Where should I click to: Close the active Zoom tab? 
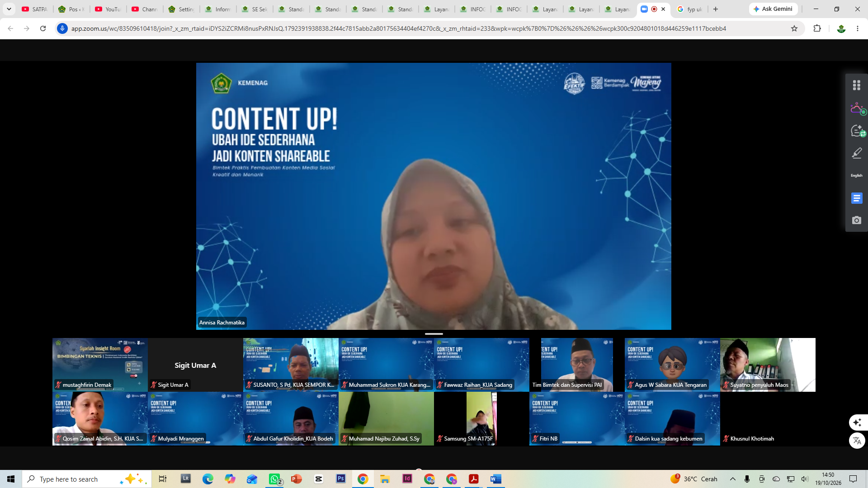tap(663, 9)
